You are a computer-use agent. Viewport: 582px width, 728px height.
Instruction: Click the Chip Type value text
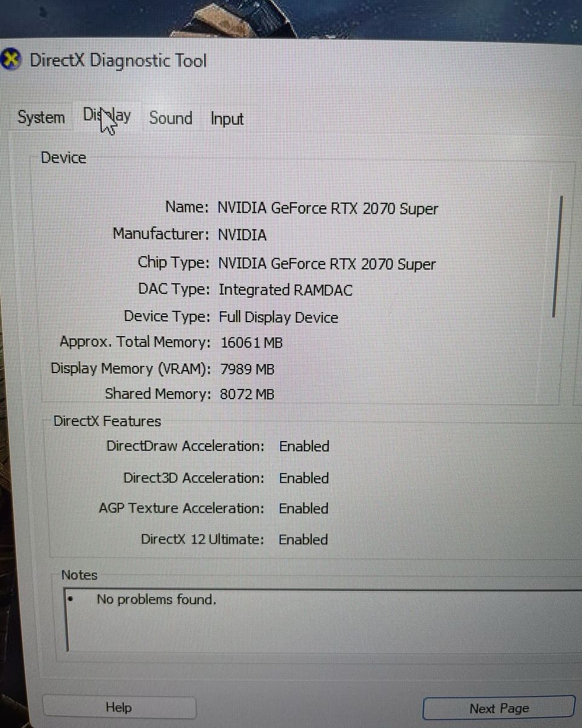(327, 264)
